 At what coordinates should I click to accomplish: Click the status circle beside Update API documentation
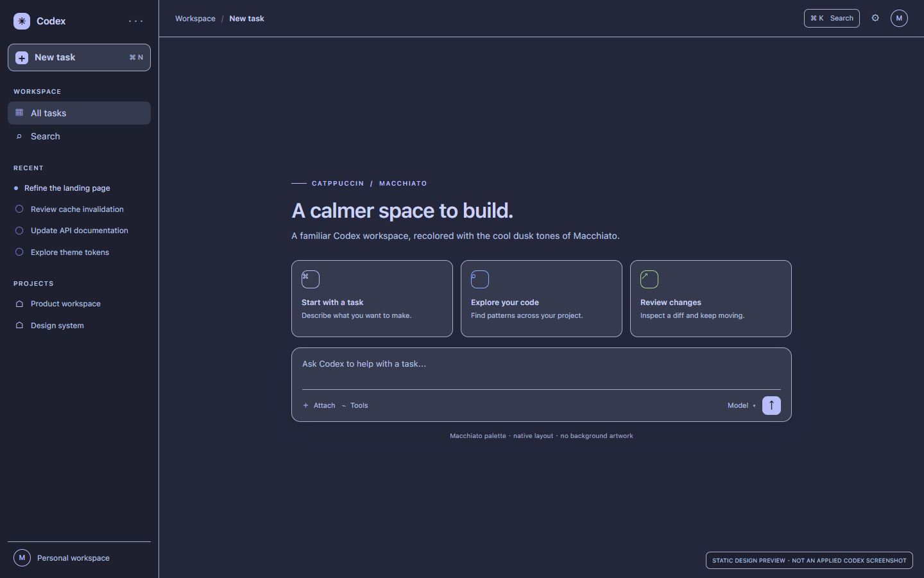[19, 231]
